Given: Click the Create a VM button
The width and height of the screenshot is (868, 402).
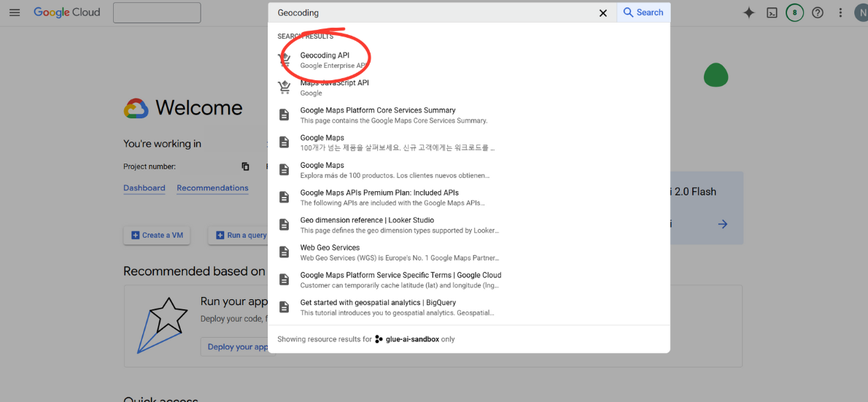Looking at the screenshot, I should [x=158, y=236].
